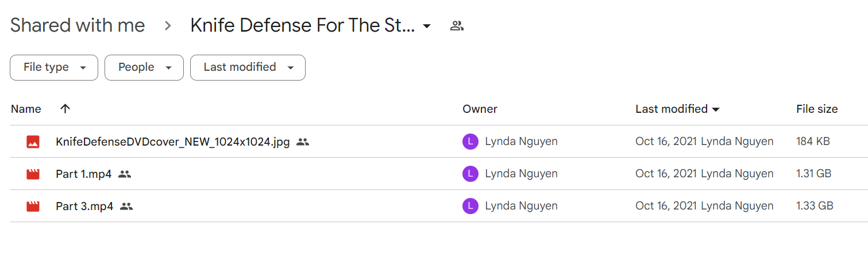Click the image file icon for KnifeDefenseDVDcover

(33, 142)
